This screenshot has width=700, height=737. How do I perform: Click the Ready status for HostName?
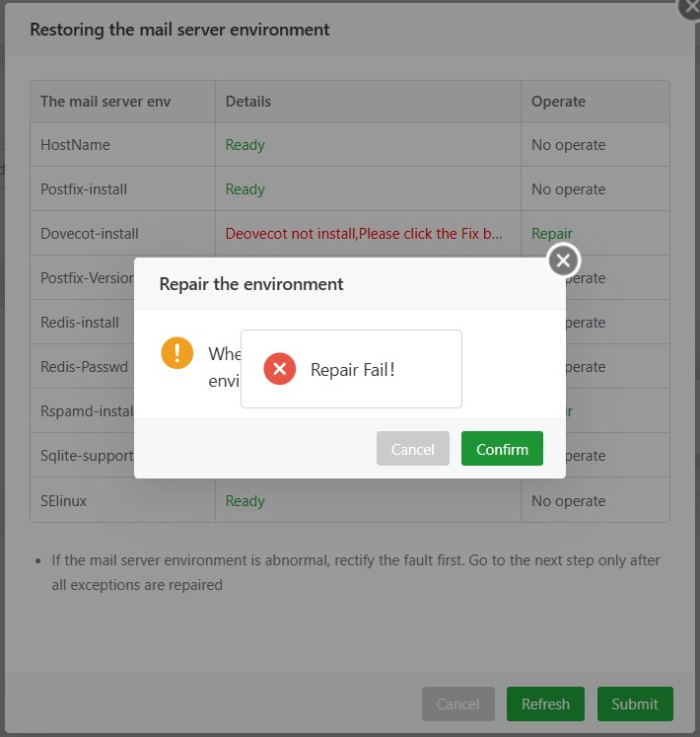(245, 145)
